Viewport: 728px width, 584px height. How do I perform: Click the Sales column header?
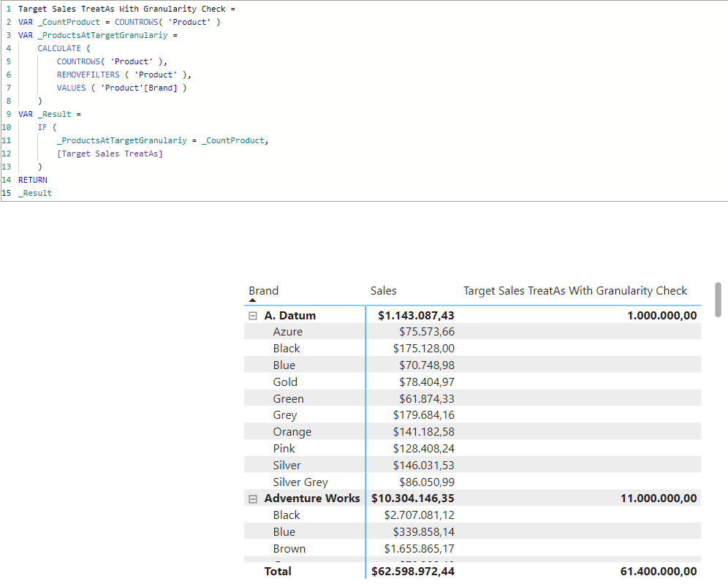[383, 291]
